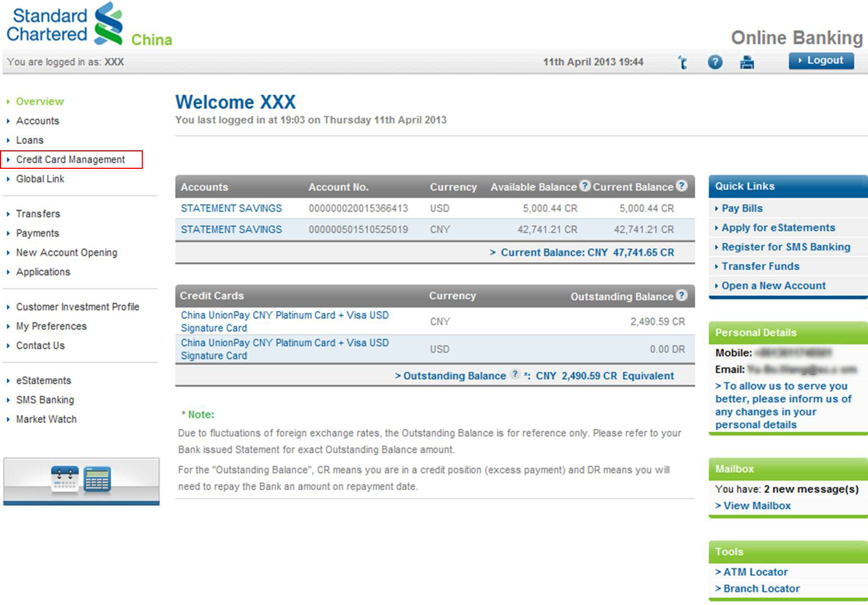
Task: Open Accounts in the left menu
Action: click(x=37, y=121)
